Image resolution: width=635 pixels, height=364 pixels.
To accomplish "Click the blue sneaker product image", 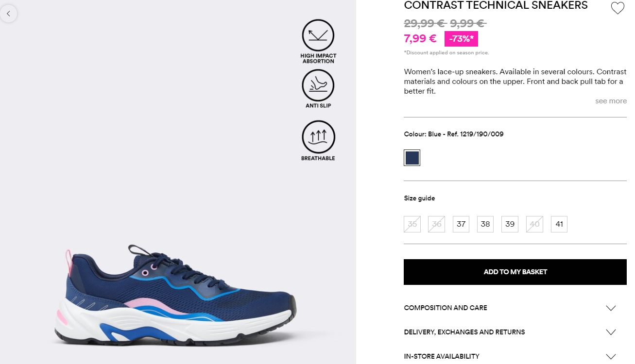I will pos(175,295).
